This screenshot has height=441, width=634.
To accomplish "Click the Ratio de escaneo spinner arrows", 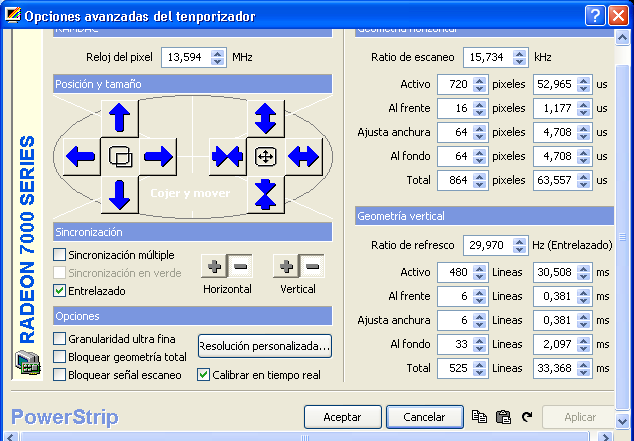I will coord(519,57).
